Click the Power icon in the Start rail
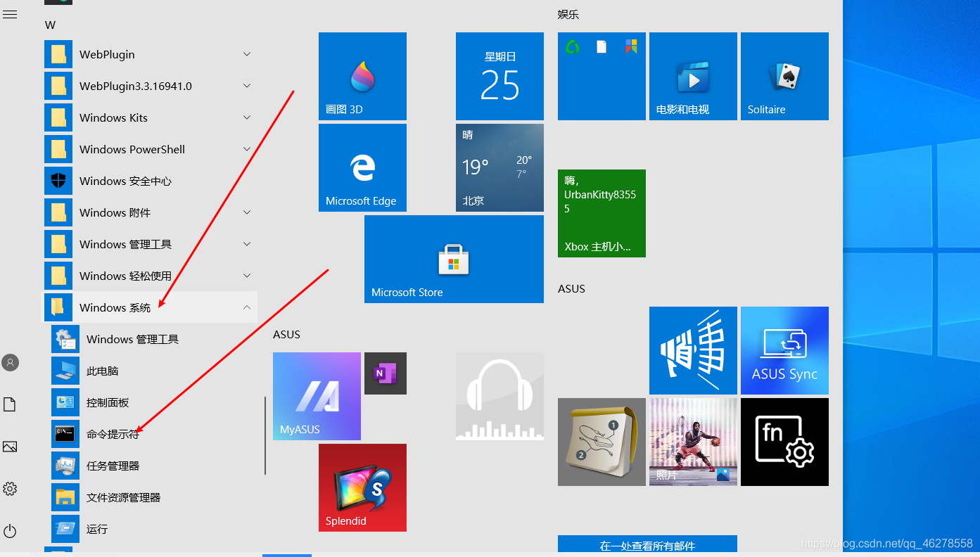Screen dimensions: 980x557 (x=10, y=531)
